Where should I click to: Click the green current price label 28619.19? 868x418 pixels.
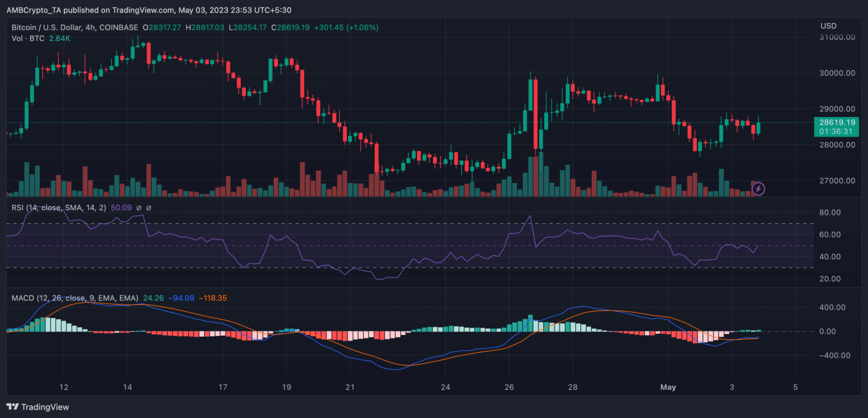(838, 122)
